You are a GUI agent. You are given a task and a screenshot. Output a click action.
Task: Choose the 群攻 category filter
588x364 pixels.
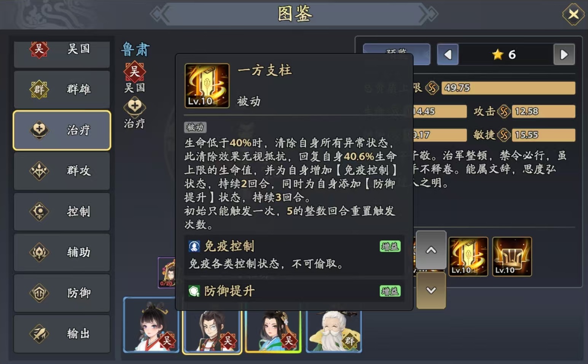62,171
